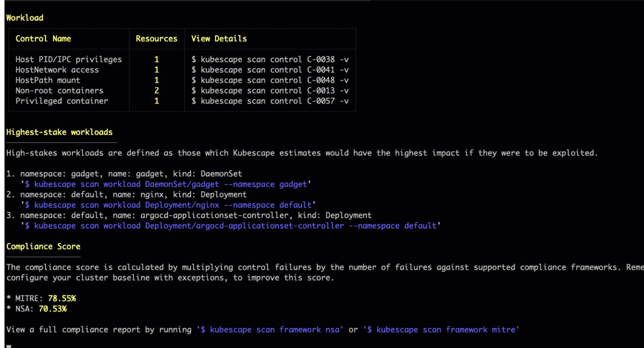Click the 'Highest-stake workloads' heading

pyautogui.click(x=60, y=132)
